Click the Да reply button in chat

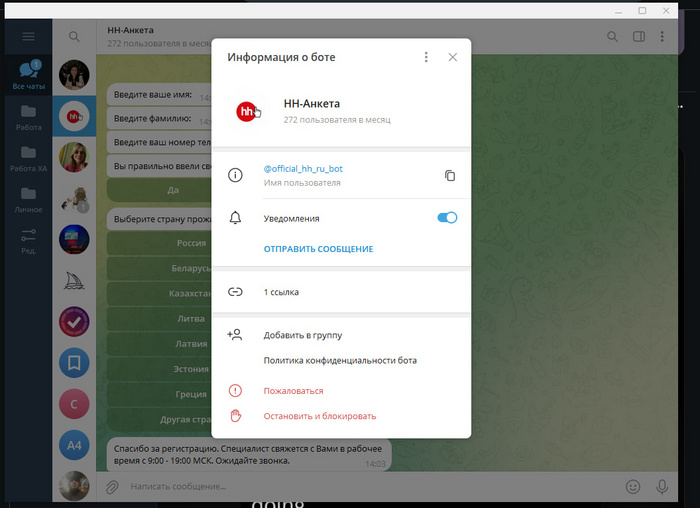(x=159, y=190)
